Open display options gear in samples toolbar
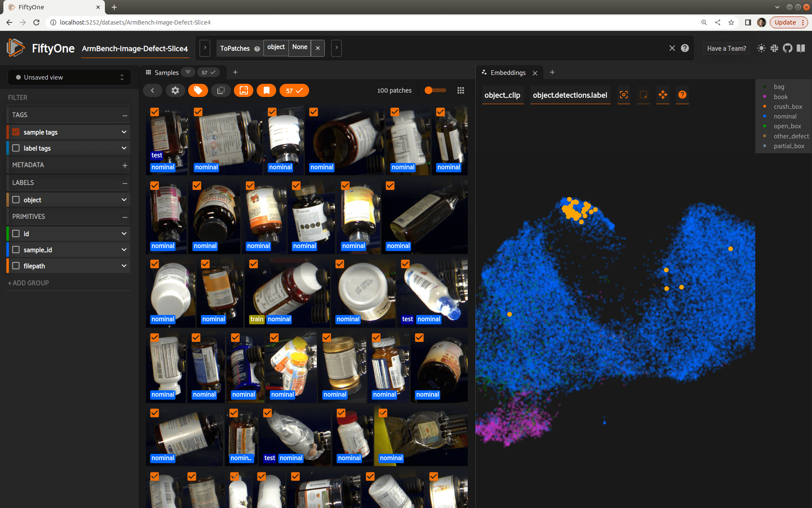The height and width of the screenshot is (508, 812). coord(175,90)
